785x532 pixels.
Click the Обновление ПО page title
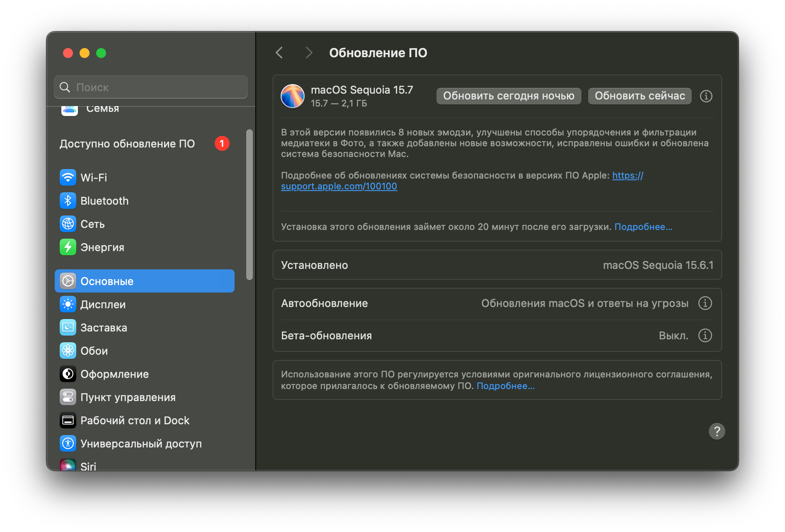tap(378, 53)
